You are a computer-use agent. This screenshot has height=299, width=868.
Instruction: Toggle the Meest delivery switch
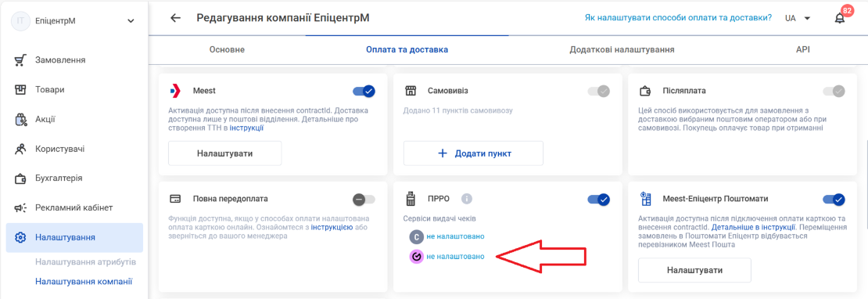tap(364, 92)
